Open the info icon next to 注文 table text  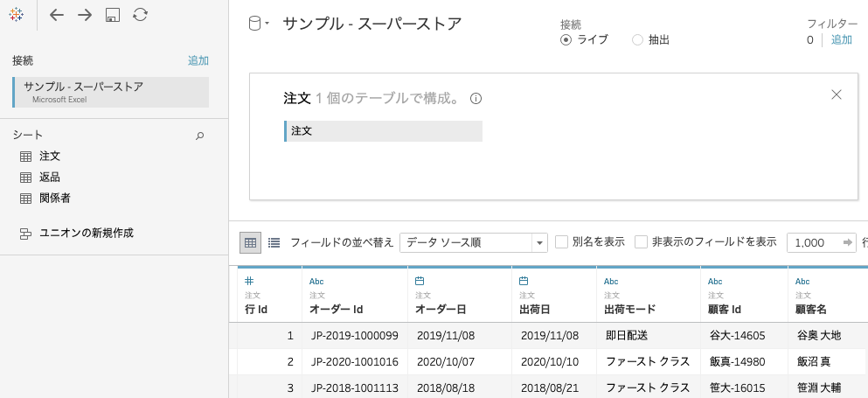476,99
